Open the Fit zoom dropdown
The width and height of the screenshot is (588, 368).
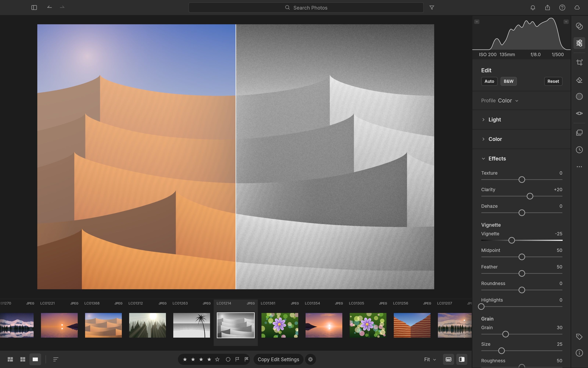430,359
